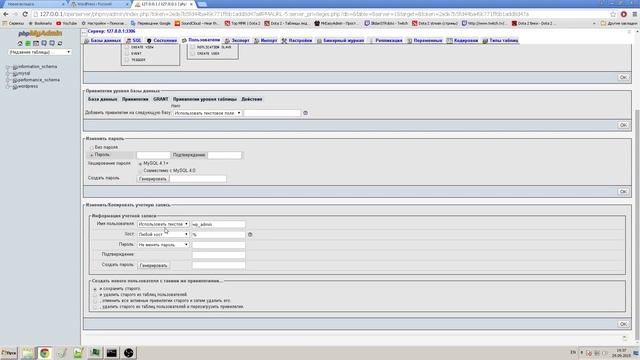Click the mysql database icon
The image size is (640, 360).
point(15,74)
